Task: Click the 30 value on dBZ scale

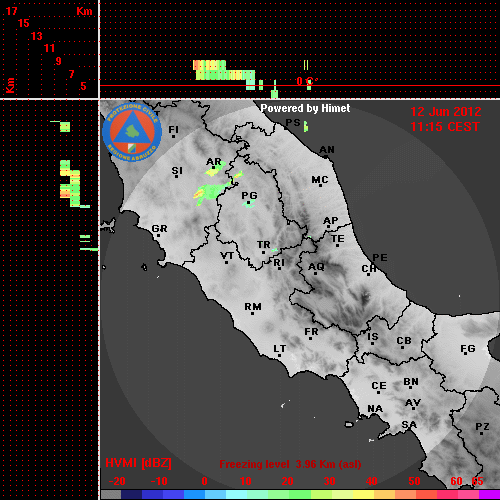Action: [329, 481]
